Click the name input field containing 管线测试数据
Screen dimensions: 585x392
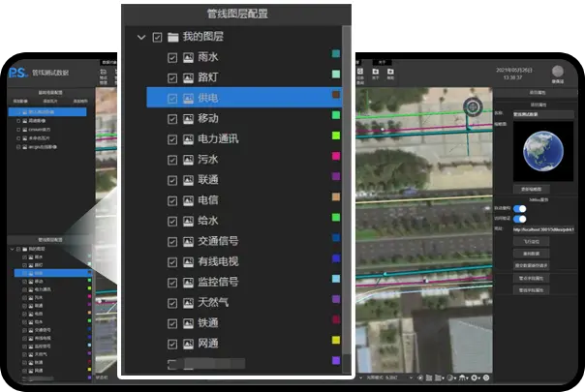[x=543, y=114]
